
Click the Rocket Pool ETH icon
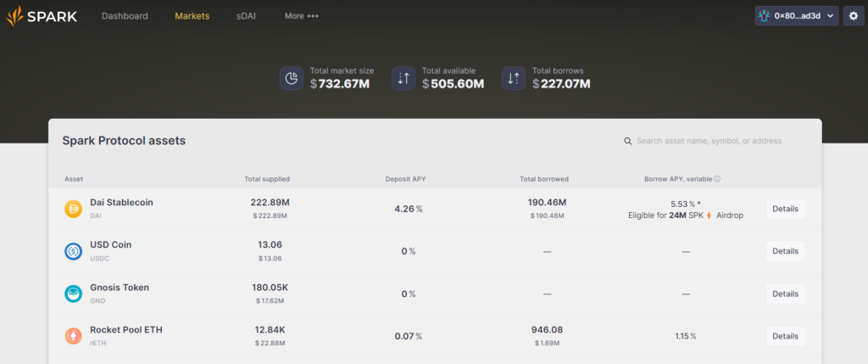point(73,336)
